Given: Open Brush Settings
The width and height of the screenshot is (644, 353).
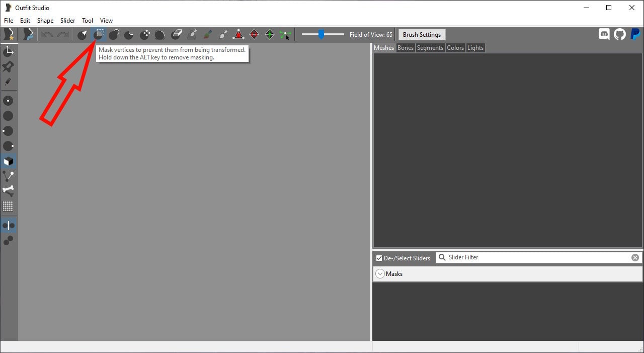Looking at the screenshot, I should (422, 35).
